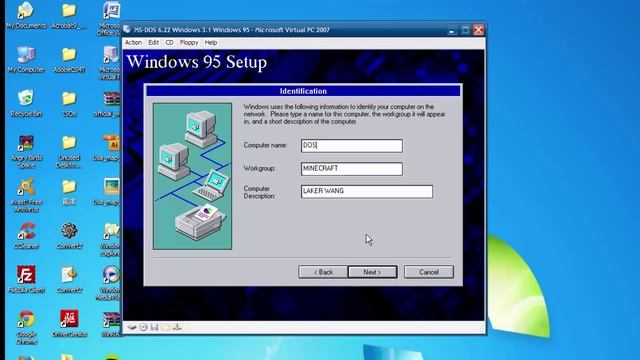This screenshot has width=640, height=360.
Task: Open the CD menu in Virtual PC
Action: click(169, 42)
